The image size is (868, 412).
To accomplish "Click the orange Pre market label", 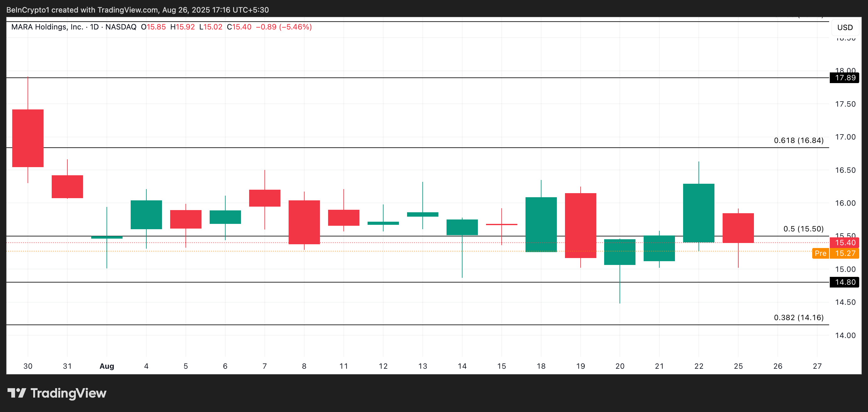I will tap(820, 253).
